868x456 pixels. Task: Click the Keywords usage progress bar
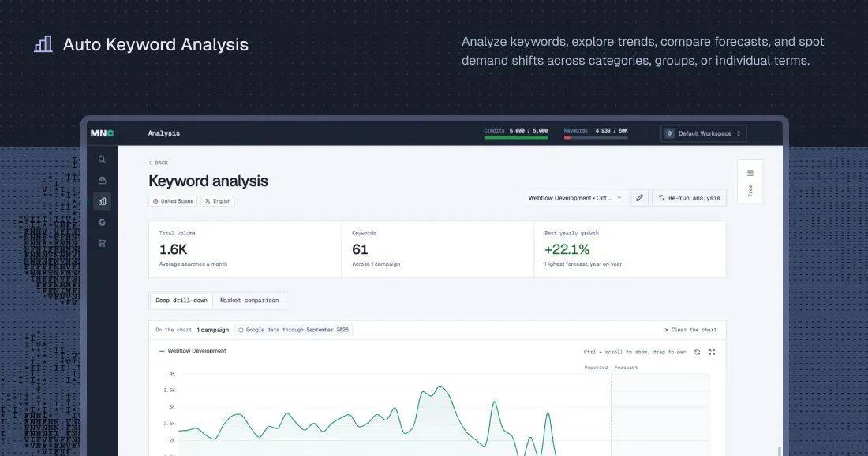[596, 138]
